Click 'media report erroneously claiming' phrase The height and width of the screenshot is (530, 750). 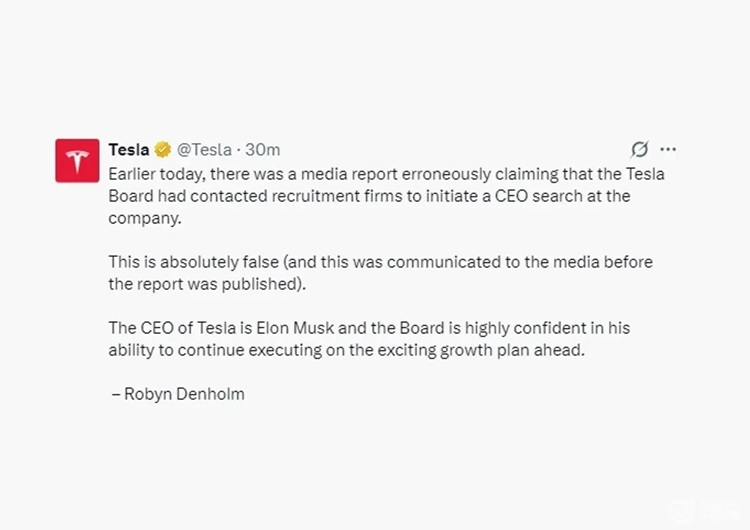(430, 174)
